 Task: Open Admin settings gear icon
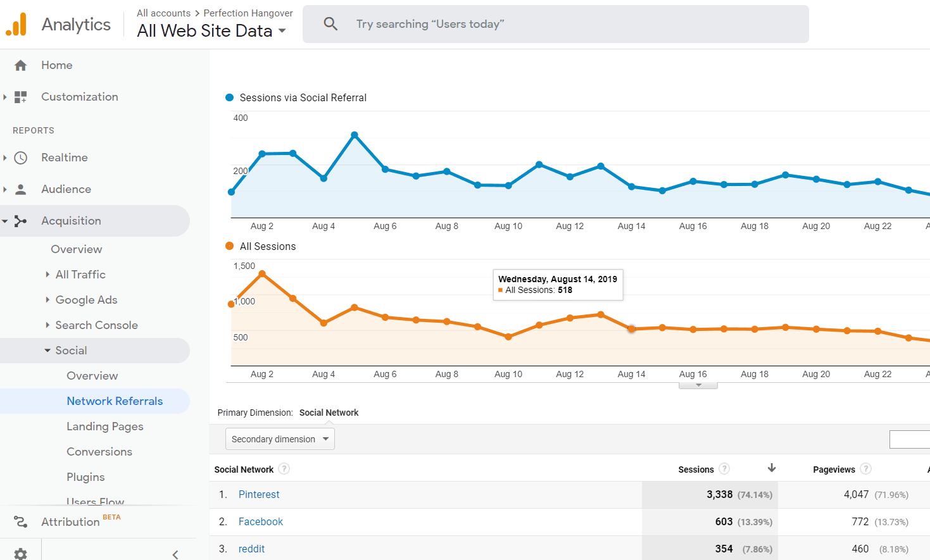(21, 554)
